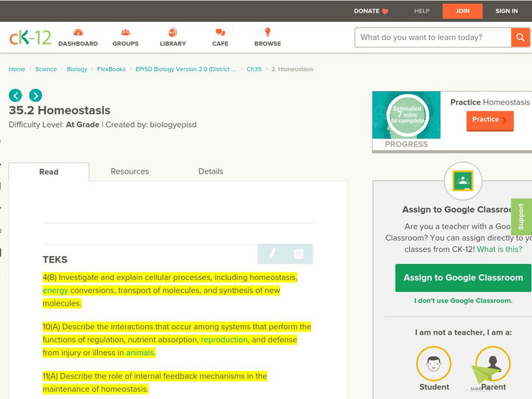
Task: Click Donate in the top bar
Action: 366,11
